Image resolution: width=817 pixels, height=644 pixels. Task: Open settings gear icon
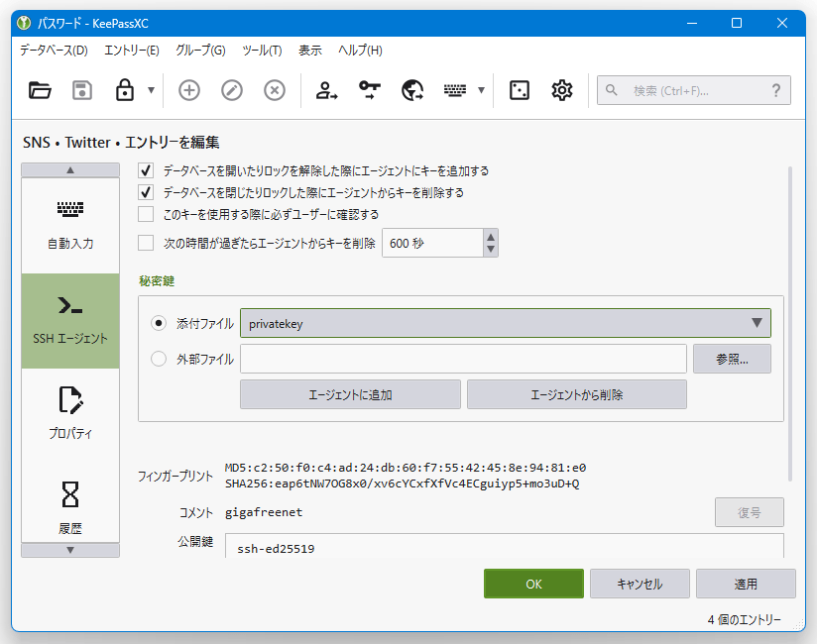click(x=562, y=90)
